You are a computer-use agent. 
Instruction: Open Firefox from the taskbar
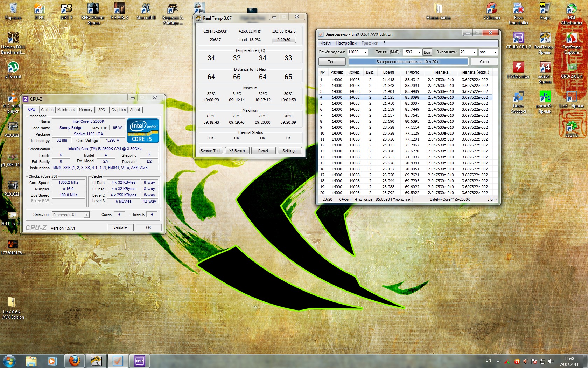click(x=74, y=361)
